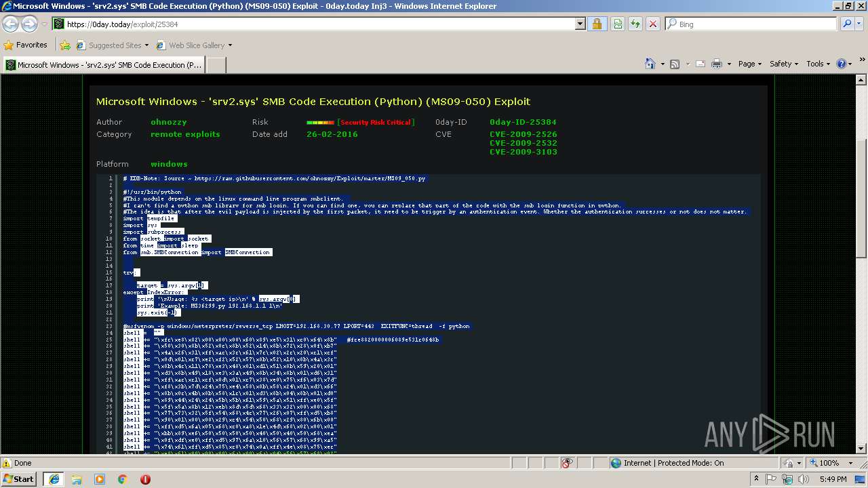
Task: Open the Safety menu
Action: coord(783,64)
